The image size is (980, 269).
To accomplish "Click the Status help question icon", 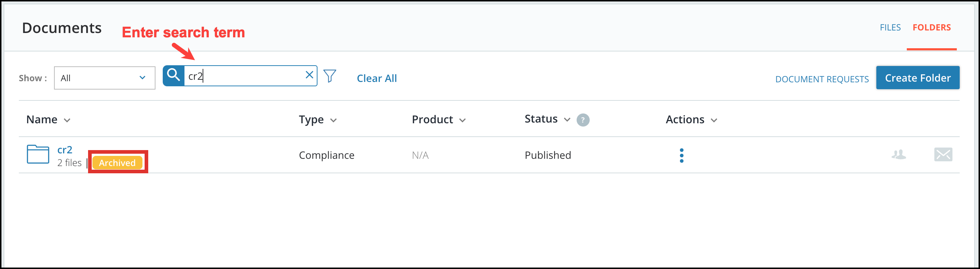I will coord(583,120).
